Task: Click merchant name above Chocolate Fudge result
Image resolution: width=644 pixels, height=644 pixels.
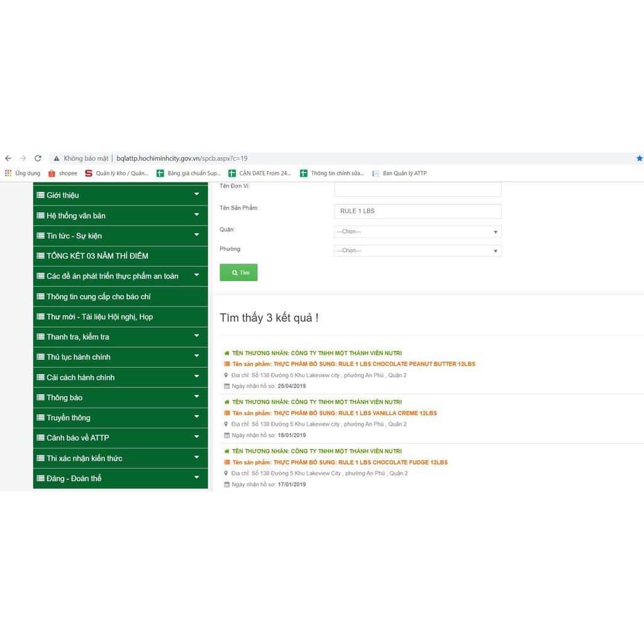Action: [317, 452]
